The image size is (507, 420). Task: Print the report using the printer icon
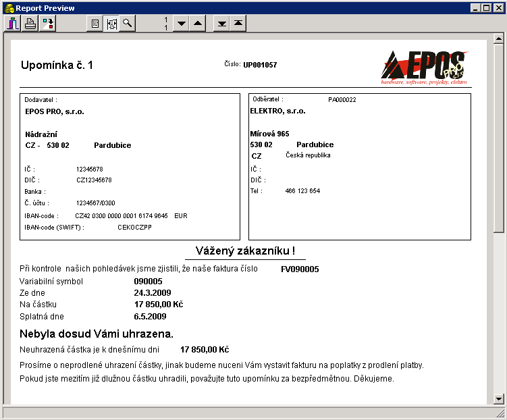pos(30,24)
